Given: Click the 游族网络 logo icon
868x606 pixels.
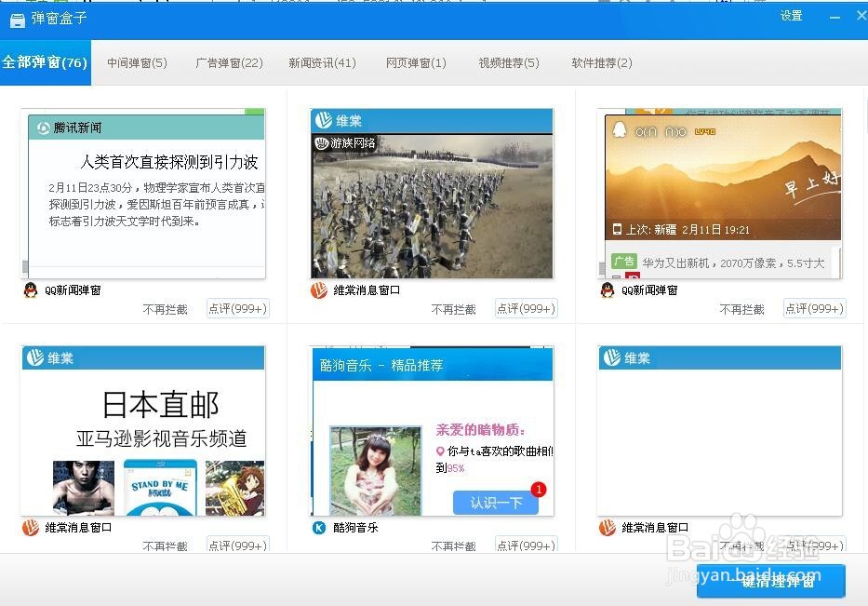Looking at the screenshot, I should pos(322,143).
